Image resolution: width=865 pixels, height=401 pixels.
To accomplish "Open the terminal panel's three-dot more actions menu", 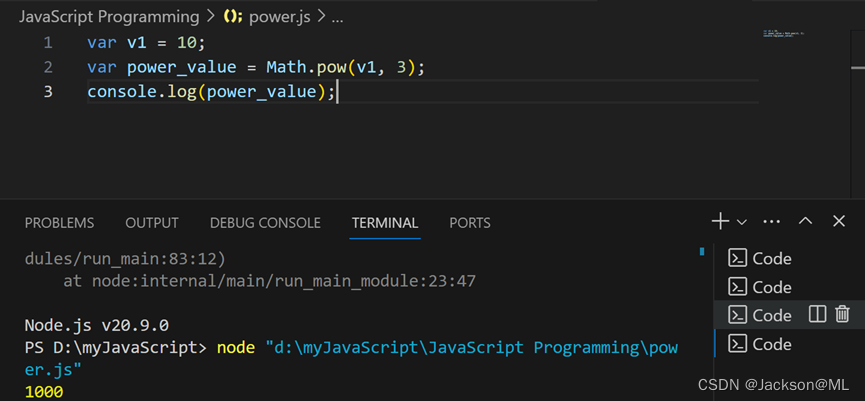I will click(771, 221).
